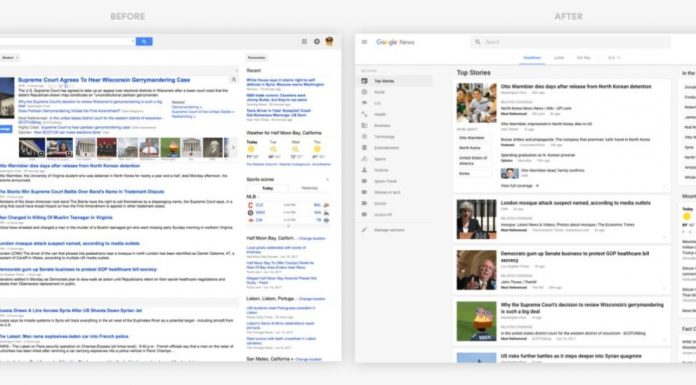
Task: Click the Google News search field
Action: [x=570, y=42]
